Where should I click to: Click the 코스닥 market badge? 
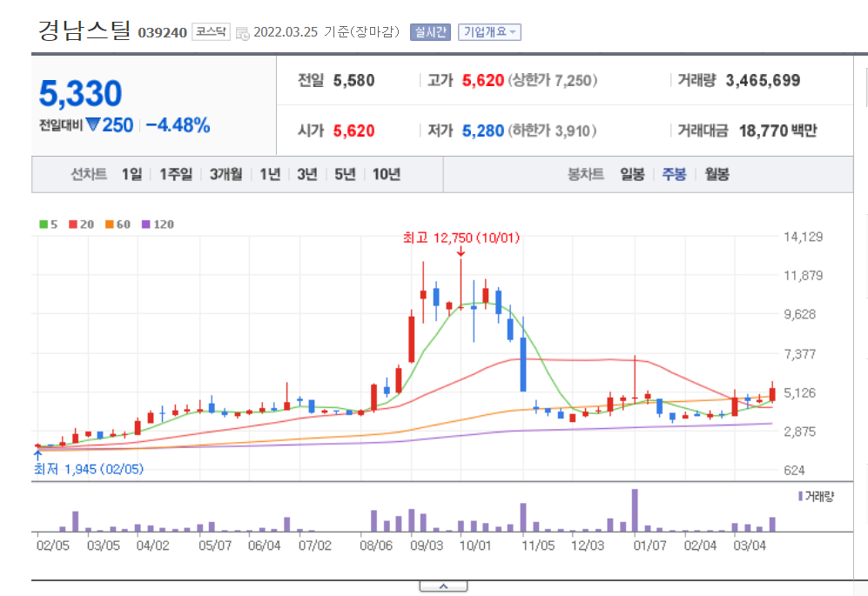211,31
